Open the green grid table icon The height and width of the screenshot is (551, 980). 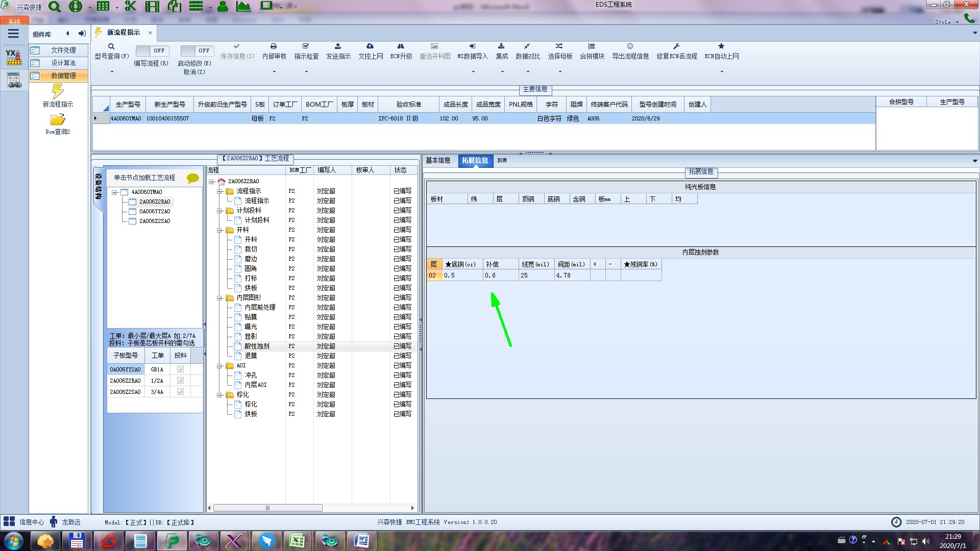click(x=103, y=7)
